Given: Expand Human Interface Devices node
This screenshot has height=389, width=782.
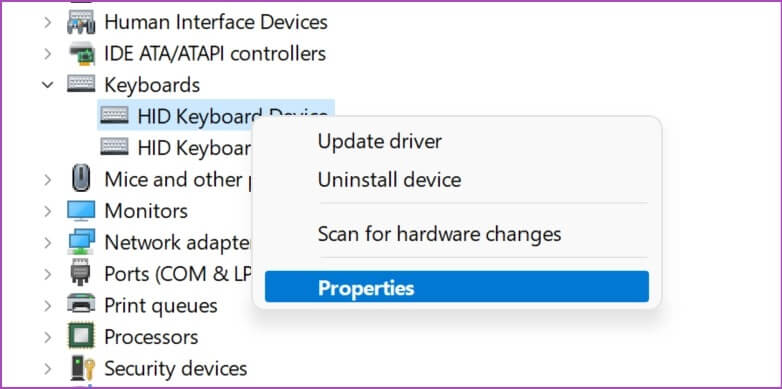Looking at the screenshot, I should tap(47, 22).
